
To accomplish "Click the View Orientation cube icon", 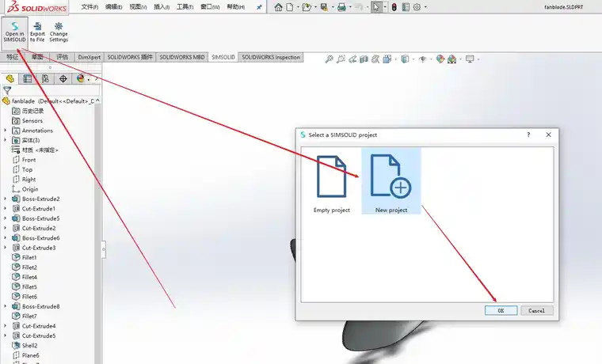I will pyautogui.click(x=387, y=59).
